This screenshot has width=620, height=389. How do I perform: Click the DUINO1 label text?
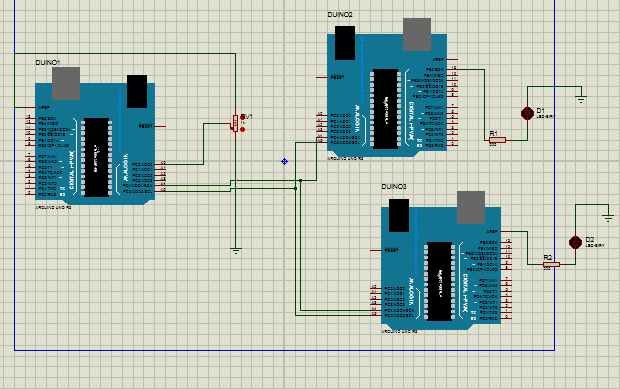pyautogui.click(x=48, y=62)
